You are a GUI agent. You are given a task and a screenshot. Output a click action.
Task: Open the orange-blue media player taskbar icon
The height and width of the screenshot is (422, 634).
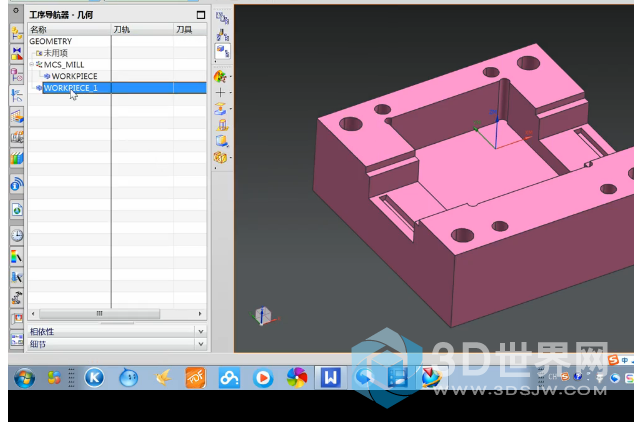point(263,378)
